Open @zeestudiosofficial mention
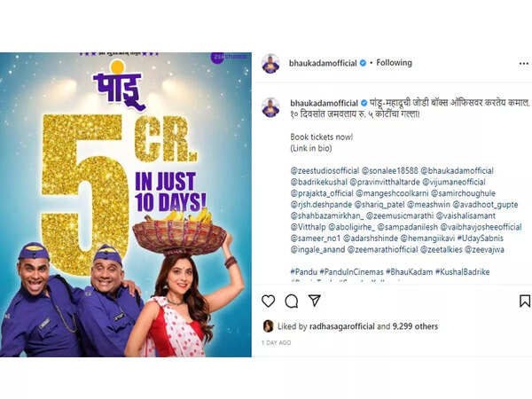The width and height of the screenshot is (532, 399). click(325, 170)
